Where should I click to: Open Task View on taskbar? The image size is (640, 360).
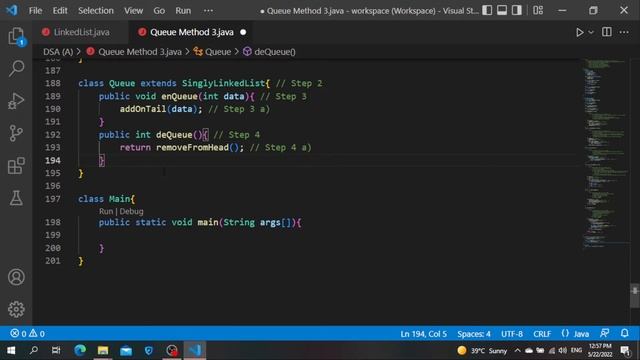(56, 351)
